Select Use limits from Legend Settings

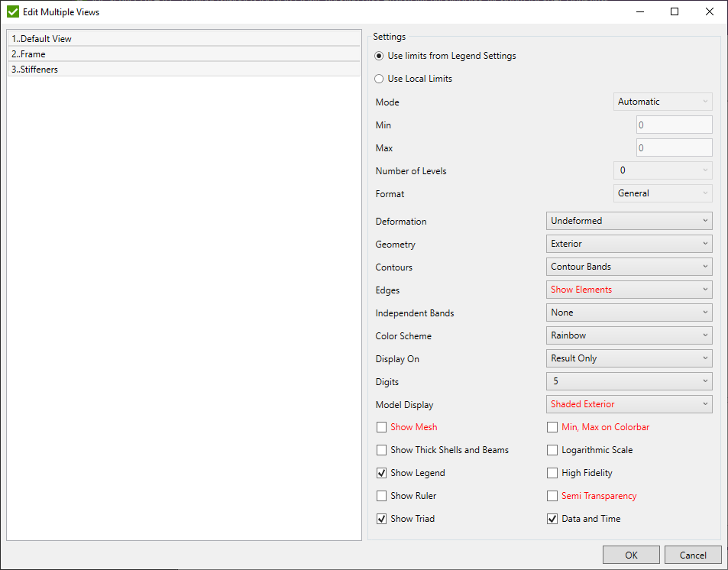[x=379, y=56]
